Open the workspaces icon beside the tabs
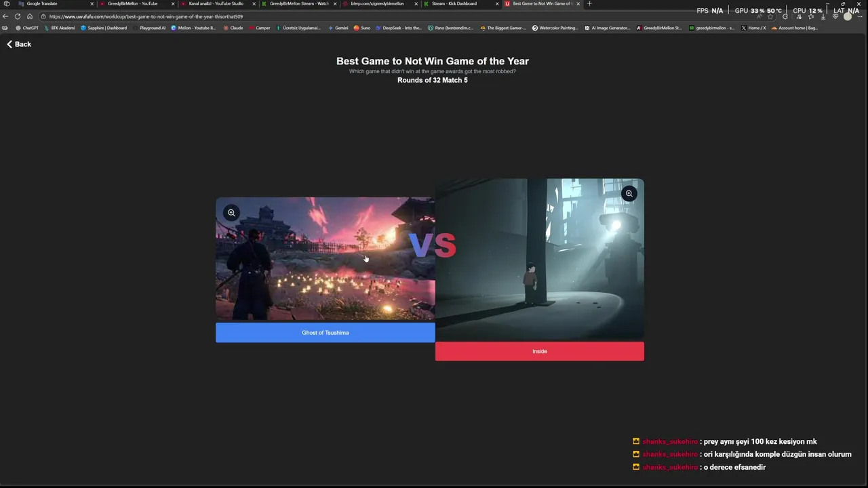Viewport: 868px width, 488px height. (7, 3)
